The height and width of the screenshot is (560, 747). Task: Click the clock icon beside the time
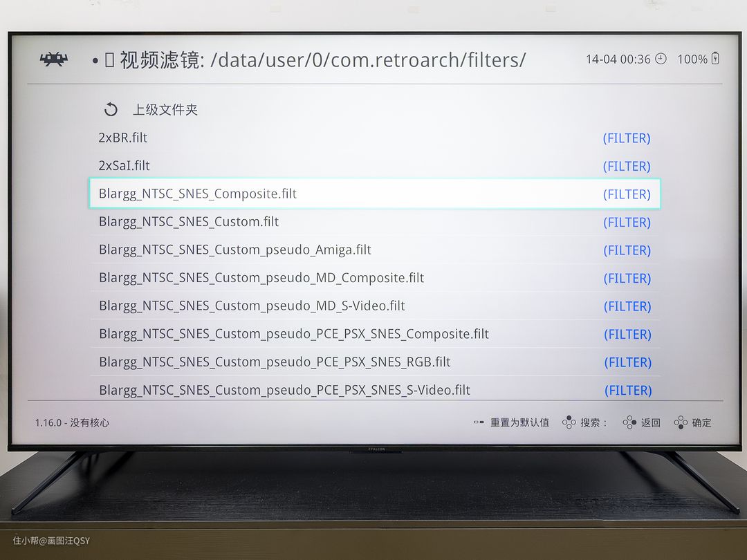click(x=661, y=59)
